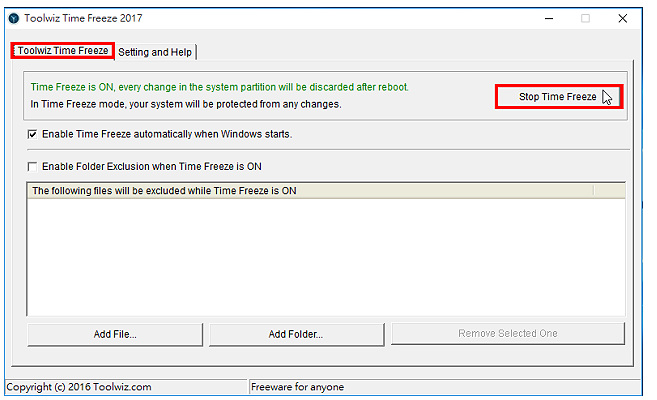Viewport: 657px width, 400px height.
Task: Click the title bar text Toolwiz Time Freeze 2017
Action: (x=83, y=18)
